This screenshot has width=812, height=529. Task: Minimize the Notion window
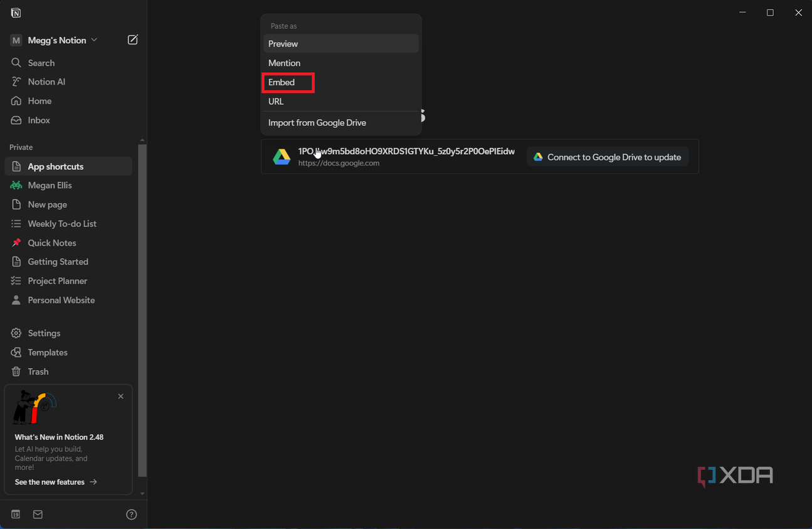click(742, 13)
